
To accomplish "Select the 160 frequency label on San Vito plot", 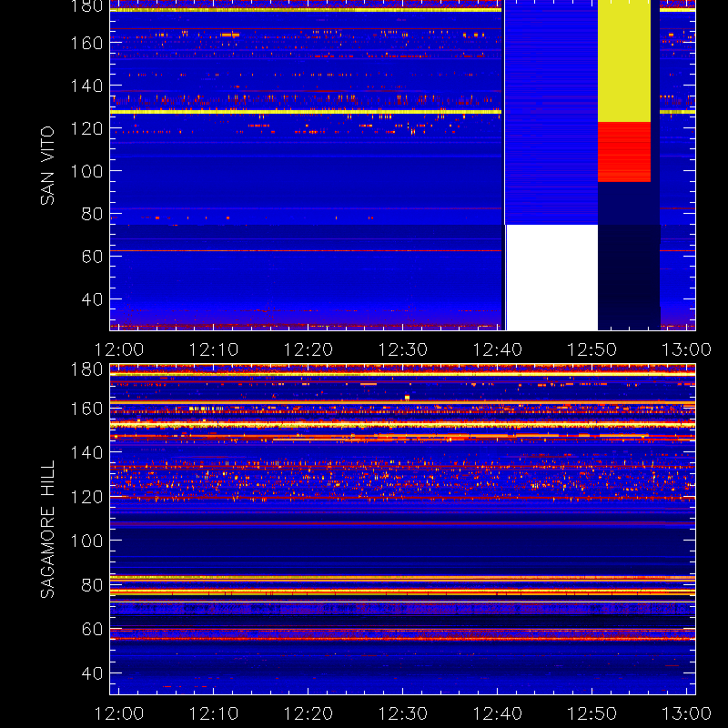I will tap(86, 43).
